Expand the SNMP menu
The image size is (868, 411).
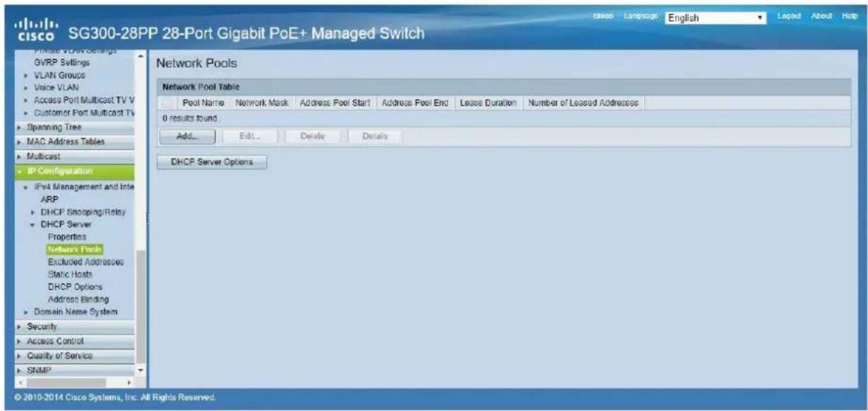(75, 369)
